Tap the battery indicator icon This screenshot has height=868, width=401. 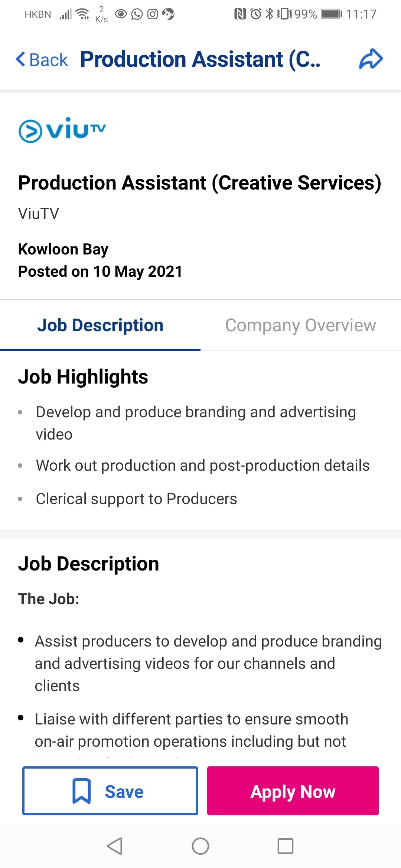point(332,14)
